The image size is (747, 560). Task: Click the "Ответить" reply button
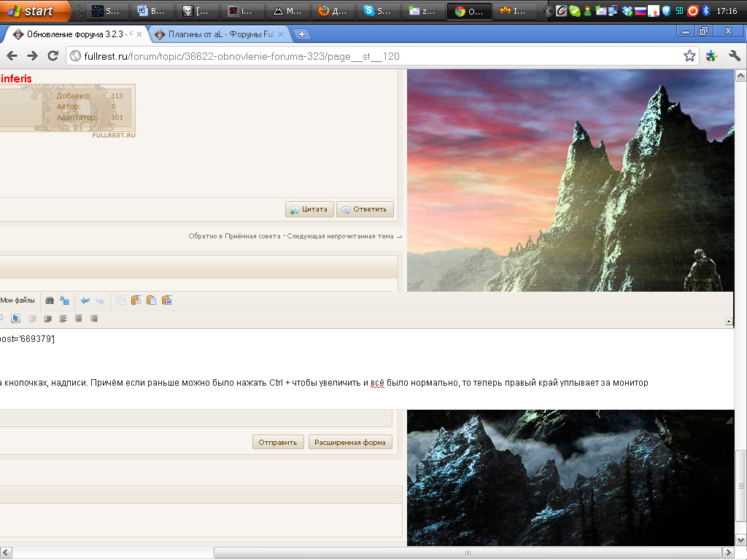(x=365, y=209)
